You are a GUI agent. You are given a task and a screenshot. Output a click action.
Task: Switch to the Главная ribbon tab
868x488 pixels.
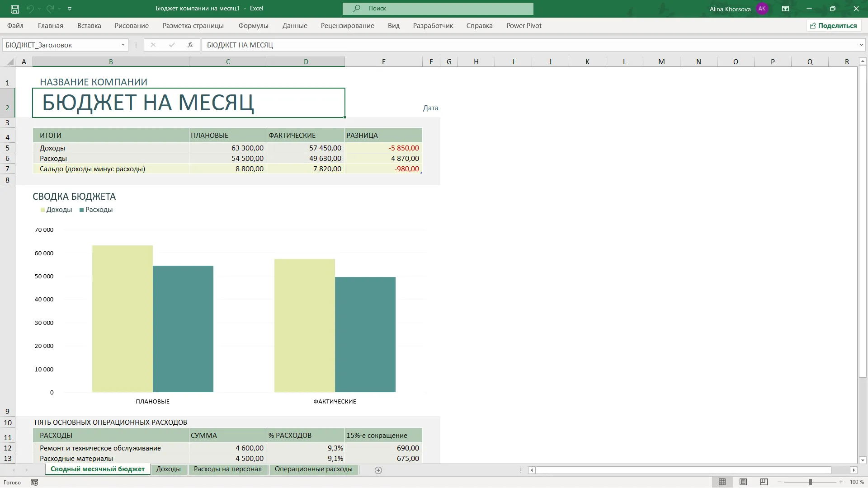[51, 26]
